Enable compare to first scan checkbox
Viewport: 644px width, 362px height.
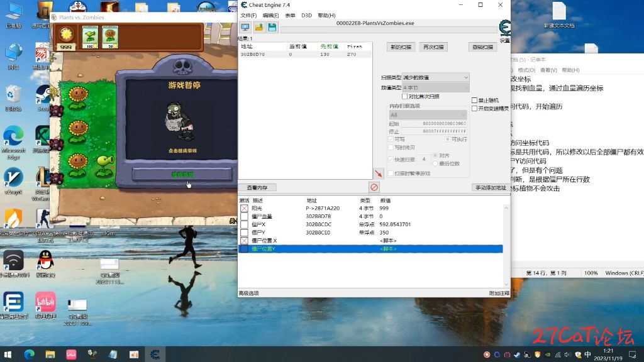404,96
